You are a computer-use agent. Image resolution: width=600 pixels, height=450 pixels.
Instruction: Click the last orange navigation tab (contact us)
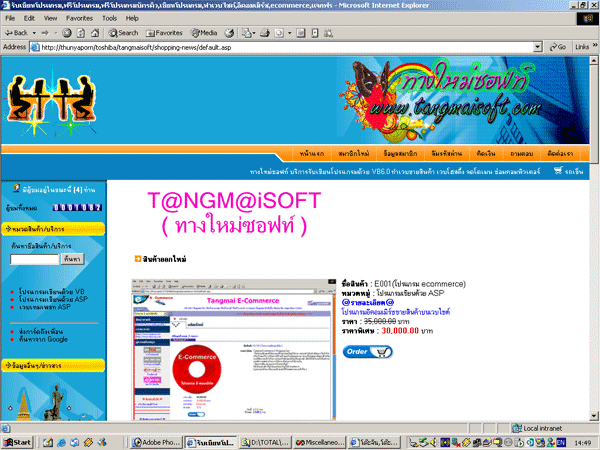tap(560, 154)
